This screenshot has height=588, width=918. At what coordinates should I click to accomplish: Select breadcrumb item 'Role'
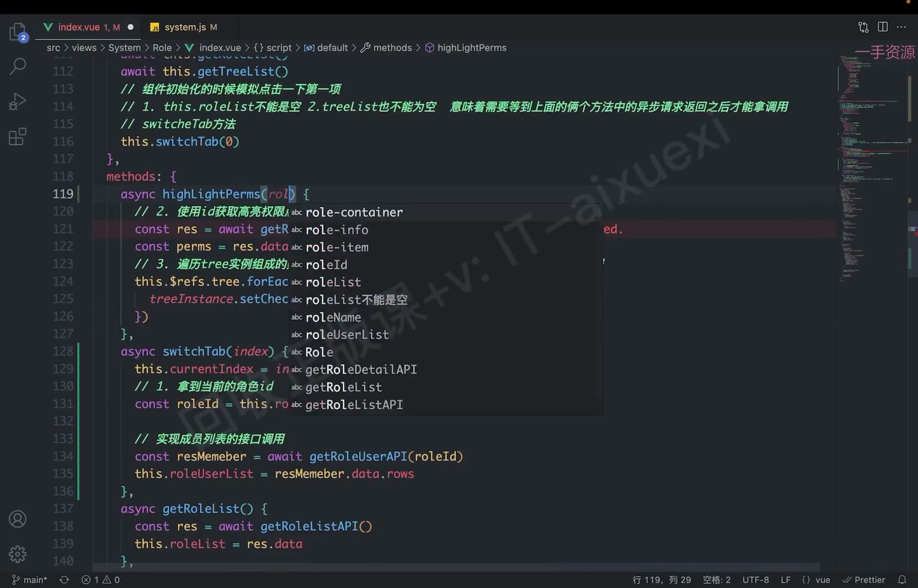coord(162,48)
